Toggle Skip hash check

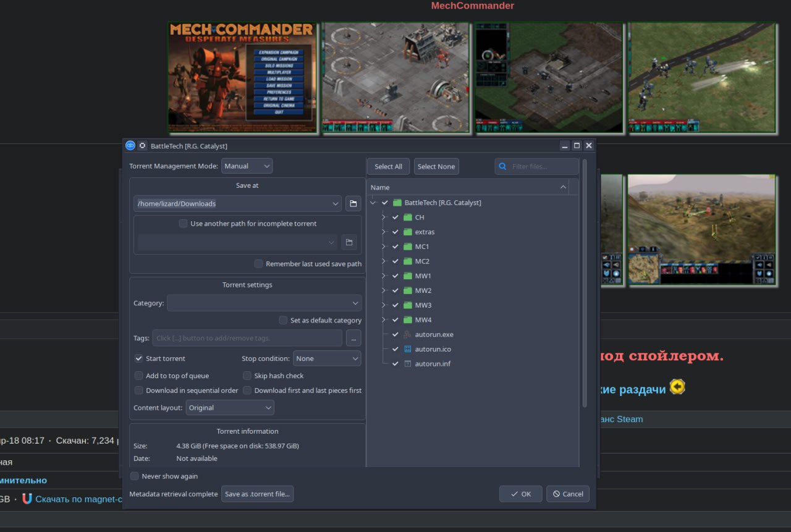click(247, 376)
